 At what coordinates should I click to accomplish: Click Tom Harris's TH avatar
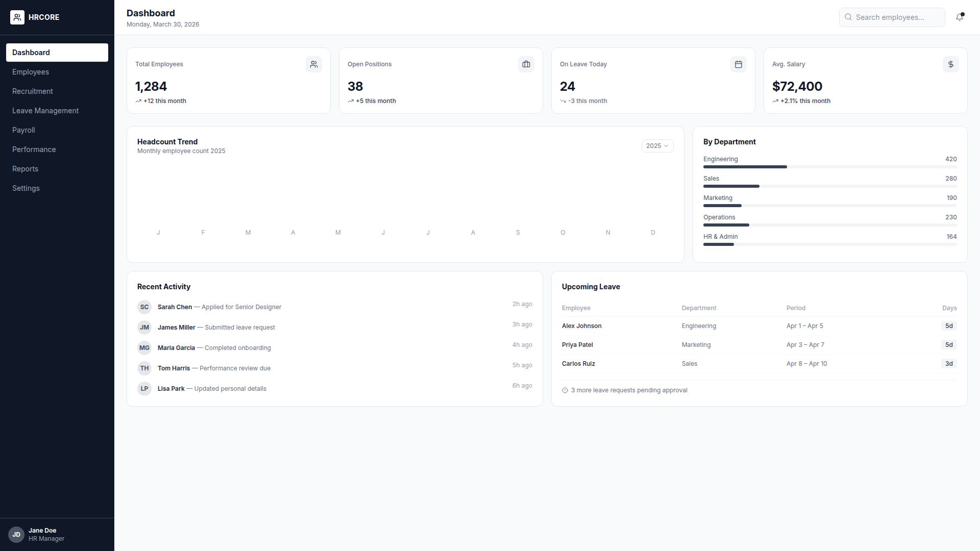point(144,368)
